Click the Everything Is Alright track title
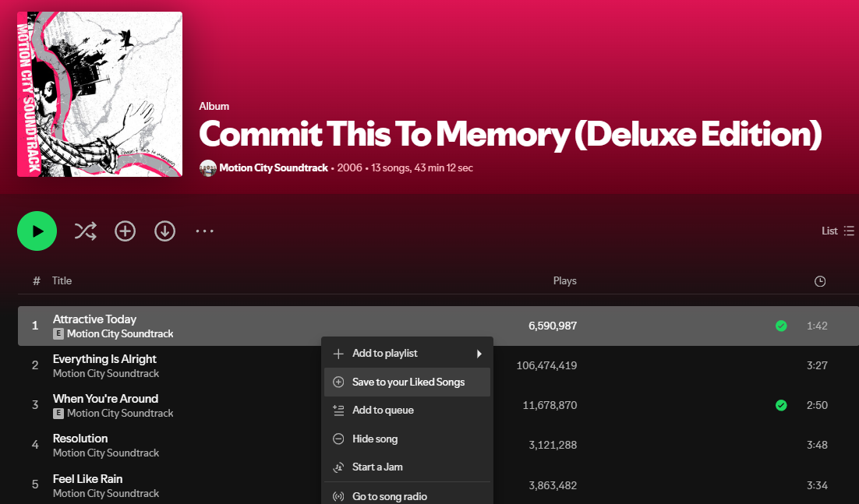859x504 pixels. pos(104,359)
